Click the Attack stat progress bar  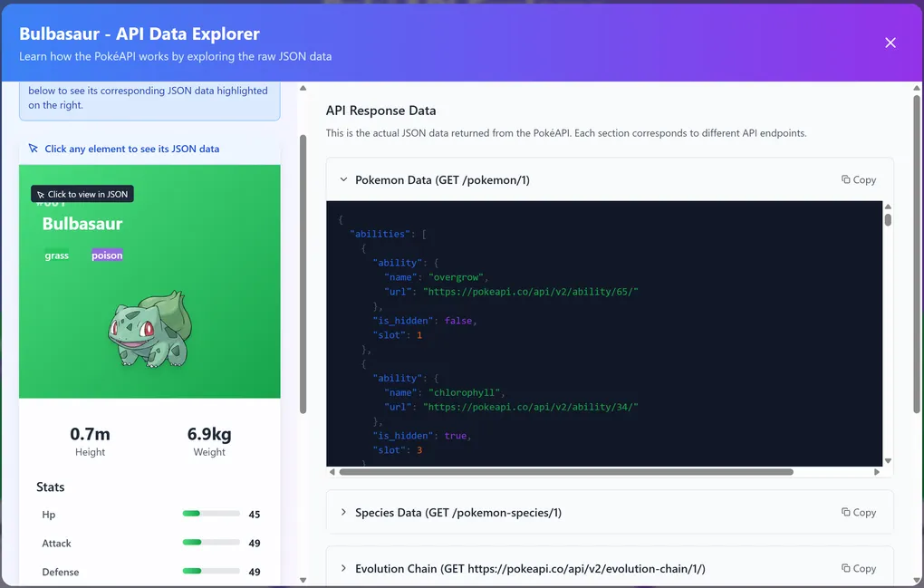[211, 543]
